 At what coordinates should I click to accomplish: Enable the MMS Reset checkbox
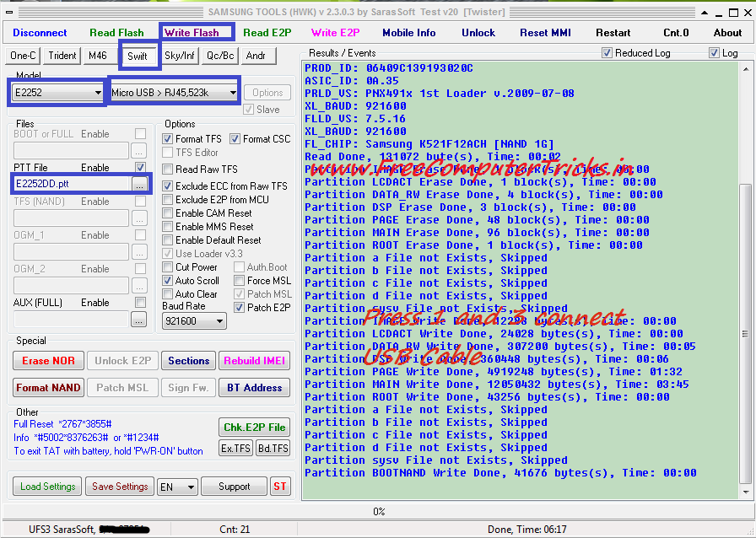click(x=167, y=227)
